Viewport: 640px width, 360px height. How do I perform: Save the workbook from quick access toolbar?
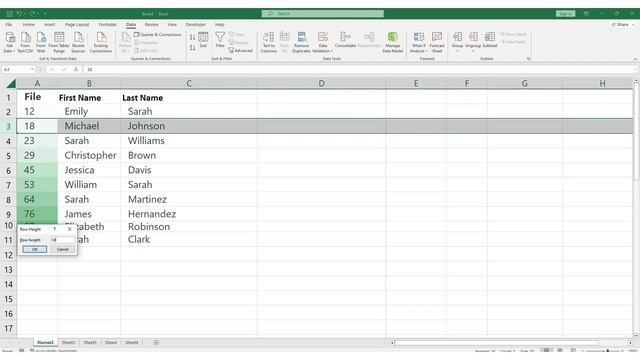tap(9, 13)
